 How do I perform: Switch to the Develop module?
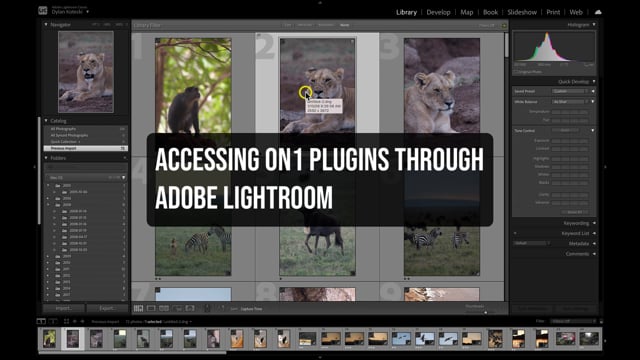click(438, 12)
